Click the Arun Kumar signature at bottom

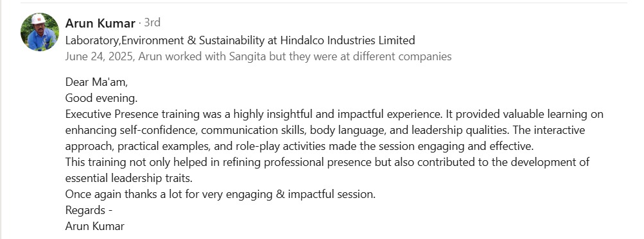click(x=95, y=226)
